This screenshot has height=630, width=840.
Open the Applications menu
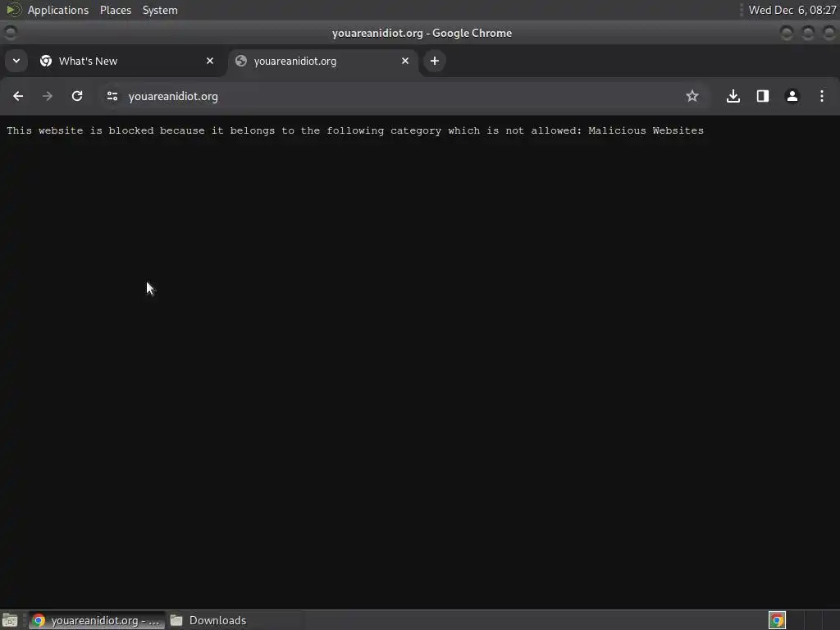click(x=58, y=10)
